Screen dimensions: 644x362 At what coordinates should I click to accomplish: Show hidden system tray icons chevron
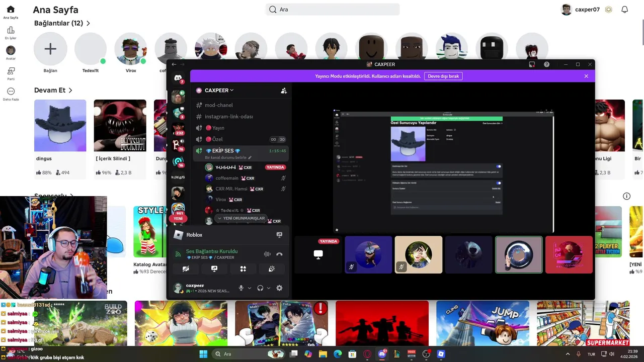click(x=568, y=354)
